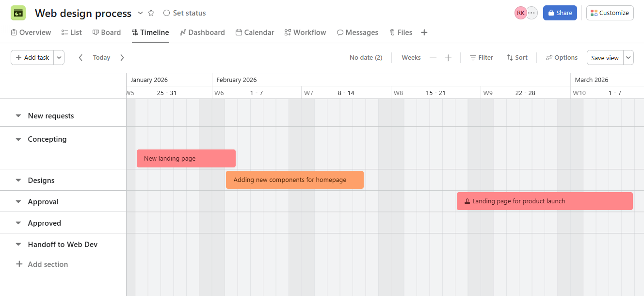Viewport: 644px width, 296px height.
Task: Navigate to earlier weeks with the left chevron
Action: point(80,57)
